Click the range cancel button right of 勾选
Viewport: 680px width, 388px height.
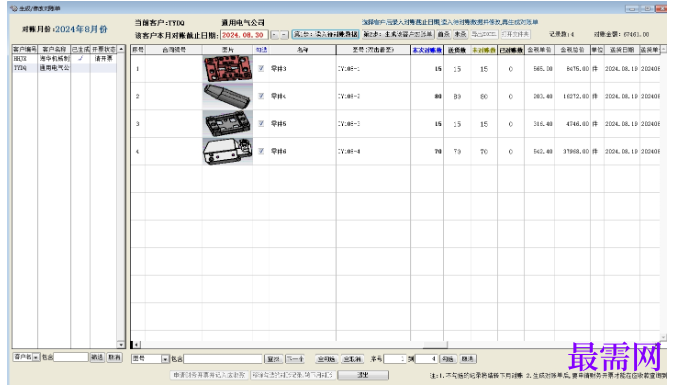coord(468,359)
